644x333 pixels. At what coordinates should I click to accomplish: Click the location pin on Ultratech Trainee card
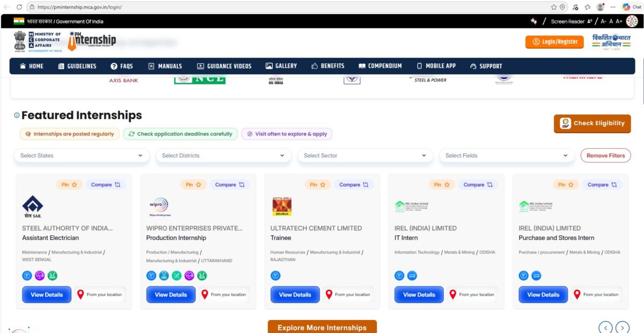[x=328, y=294]
